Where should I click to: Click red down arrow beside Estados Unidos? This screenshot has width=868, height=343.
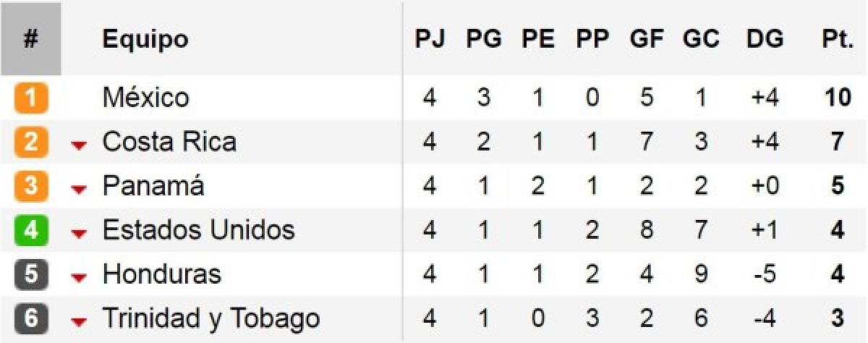pyautogui.click(x=79, y=234)
